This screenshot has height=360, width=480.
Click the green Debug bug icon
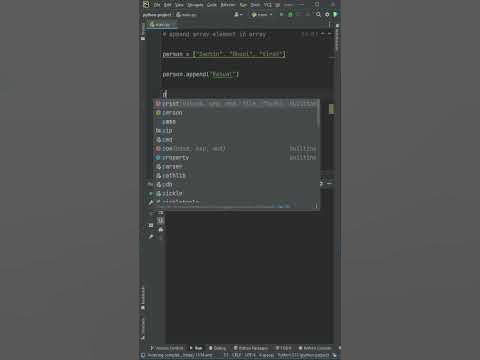tap(290, 15)
